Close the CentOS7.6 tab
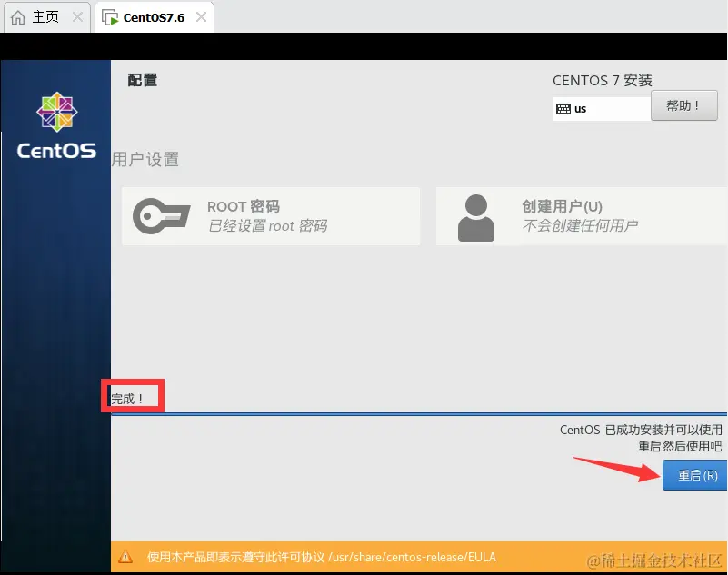Image resolution: width=728 pixels, height=575 pixels. click(201, 17)
